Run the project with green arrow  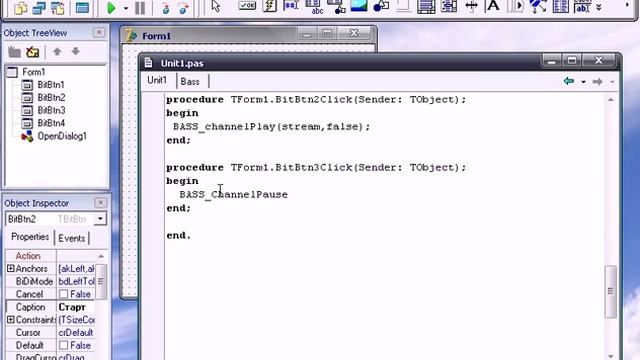(x=111, y=8)
